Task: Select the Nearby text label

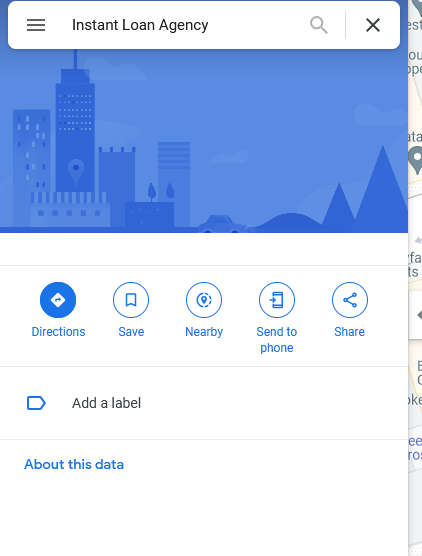Action: (x=204, y=332)
